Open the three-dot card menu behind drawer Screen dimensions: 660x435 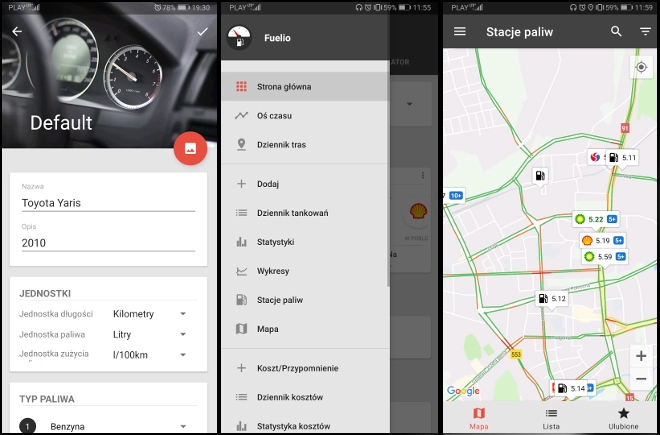(x=423, y=175)
